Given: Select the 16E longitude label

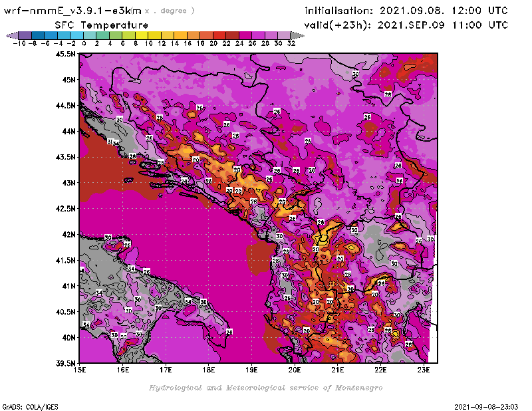Looking at the screenshot, I should point(123,370).
